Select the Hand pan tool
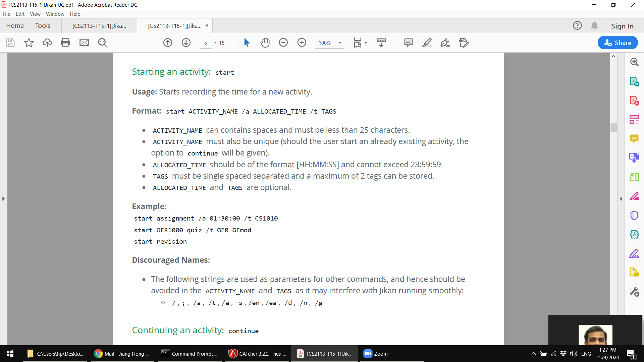 265,43
